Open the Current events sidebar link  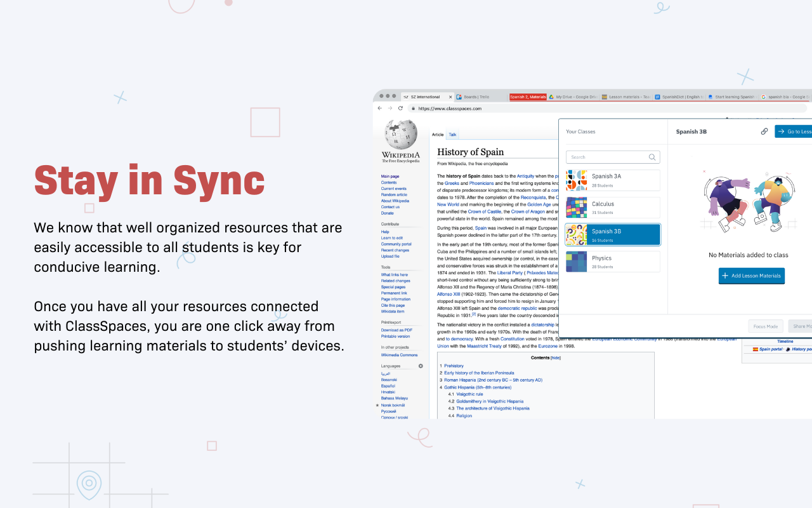point(394,189)
